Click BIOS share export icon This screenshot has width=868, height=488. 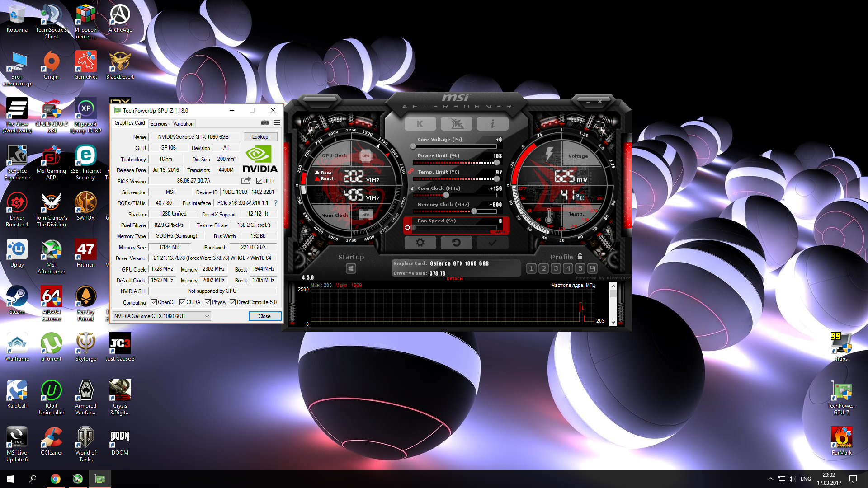[x=246, y=181]
